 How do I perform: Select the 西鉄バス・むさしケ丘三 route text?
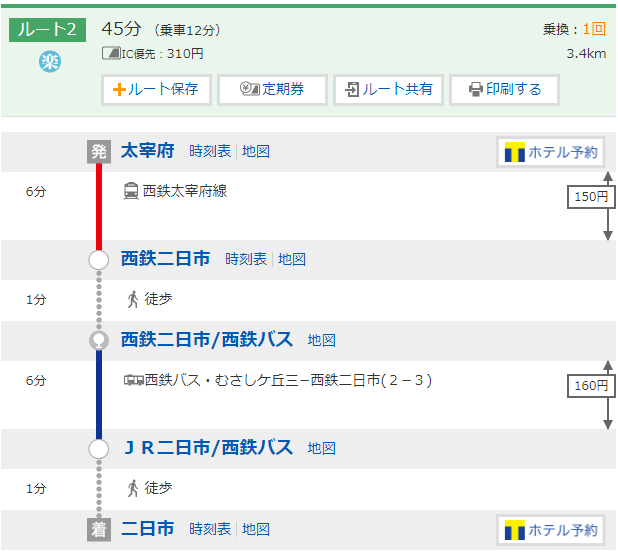(288, 380)
